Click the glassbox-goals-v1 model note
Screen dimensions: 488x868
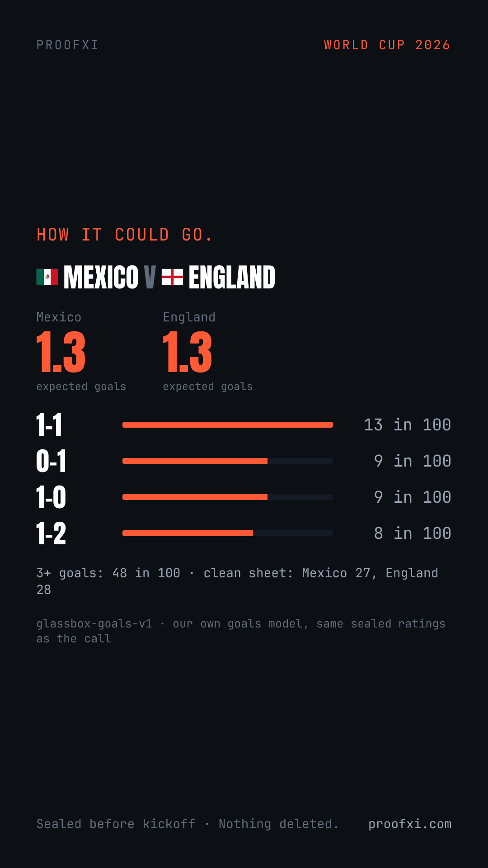[x=241, y=631]
